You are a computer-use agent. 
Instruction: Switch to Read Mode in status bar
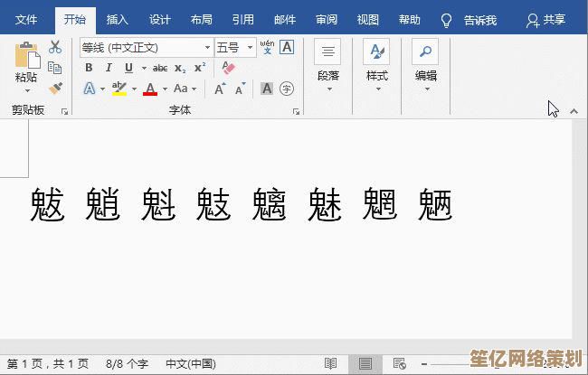tap(331, 363)
